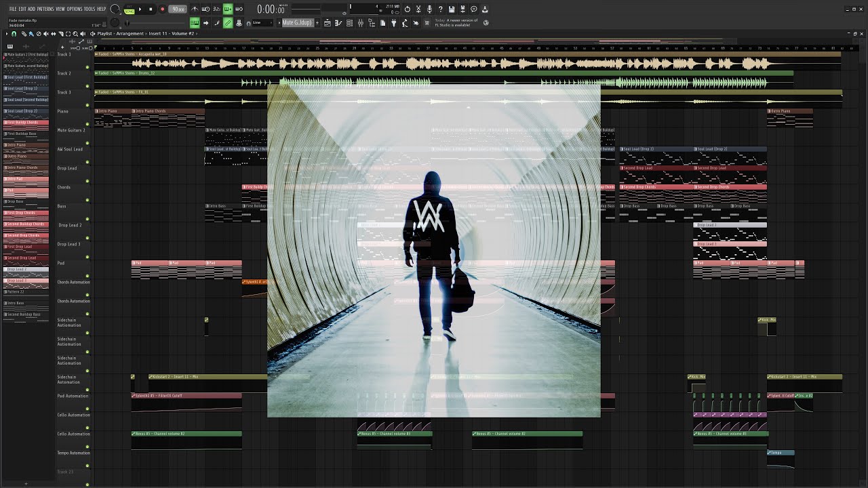This screenshot has width=868, height=488.
Task: Click the transport Stop button
Action: pyautogui.click(x=151, y=9)
